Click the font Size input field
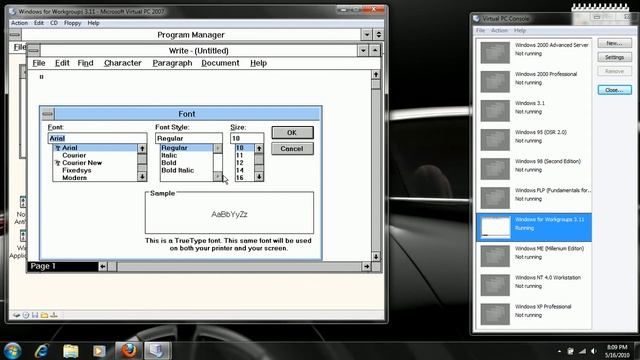This screenshot has height=360, width=640. (247, 138)
